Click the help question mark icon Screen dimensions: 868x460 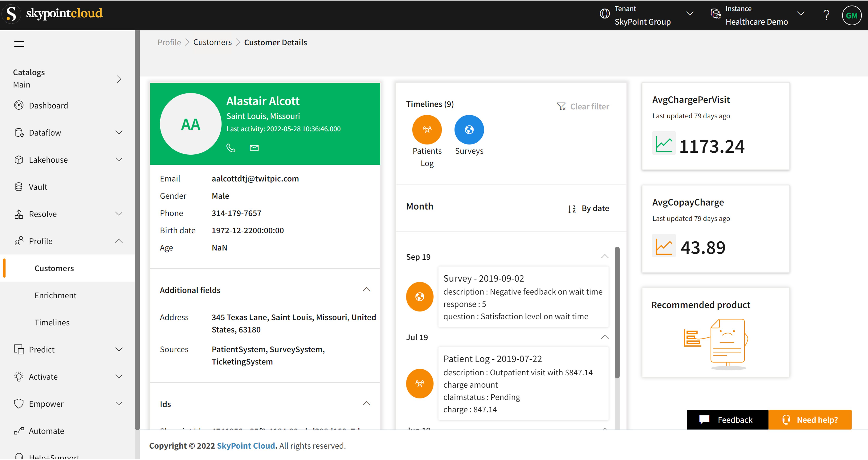pos(826,15)
